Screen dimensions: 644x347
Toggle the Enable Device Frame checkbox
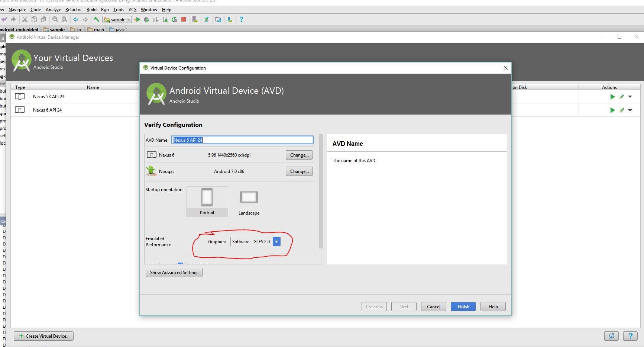click(180, 264)
